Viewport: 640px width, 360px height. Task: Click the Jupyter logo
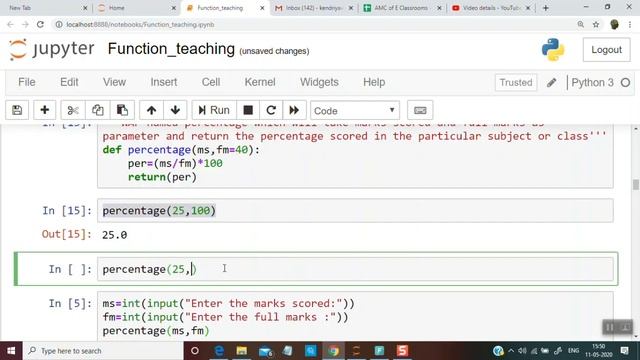coord(51,49)
